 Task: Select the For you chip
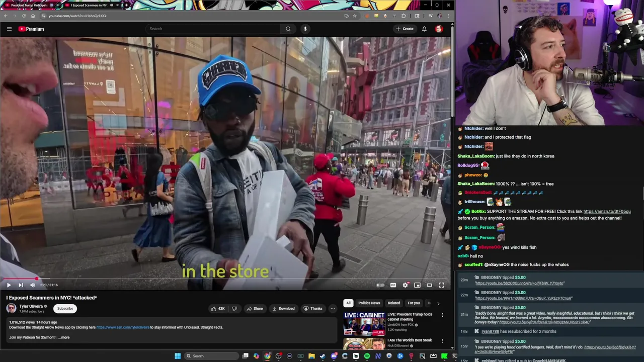(x=414, y=303)
